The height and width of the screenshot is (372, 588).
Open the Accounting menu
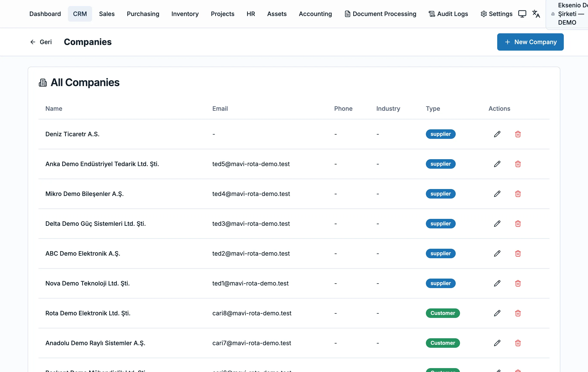(x=315, y=14)
